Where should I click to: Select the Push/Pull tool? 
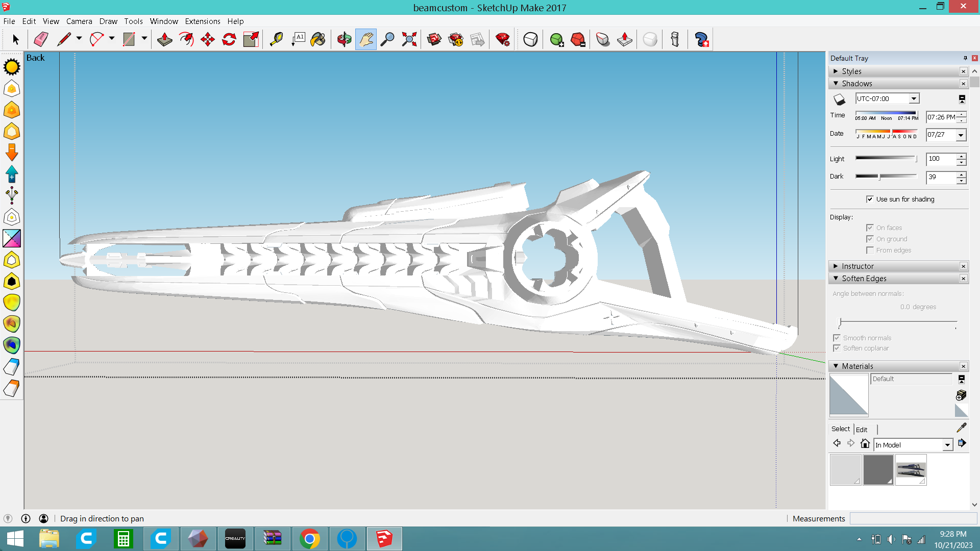coord(164,39)
